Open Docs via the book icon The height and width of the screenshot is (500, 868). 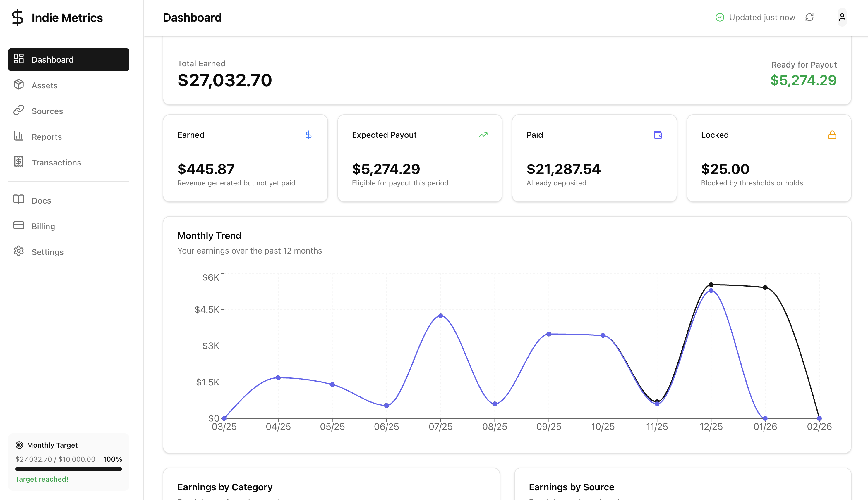[19, 200]
